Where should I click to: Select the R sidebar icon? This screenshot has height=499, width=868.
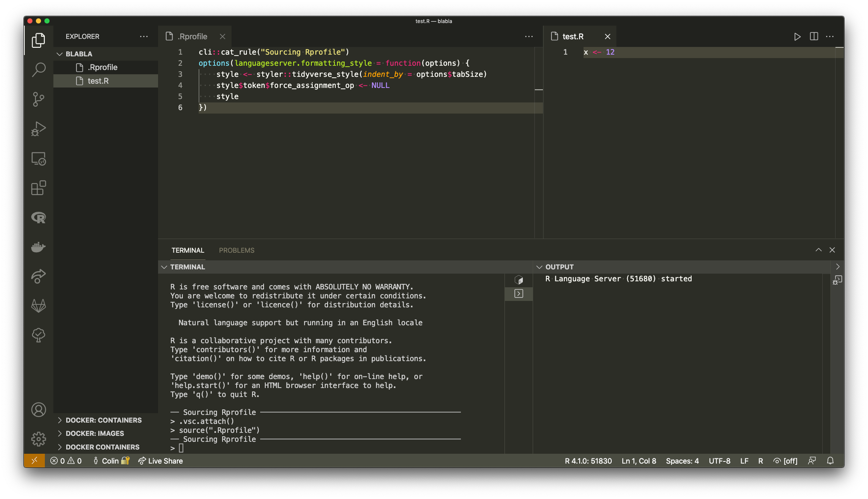click(38, 218)
